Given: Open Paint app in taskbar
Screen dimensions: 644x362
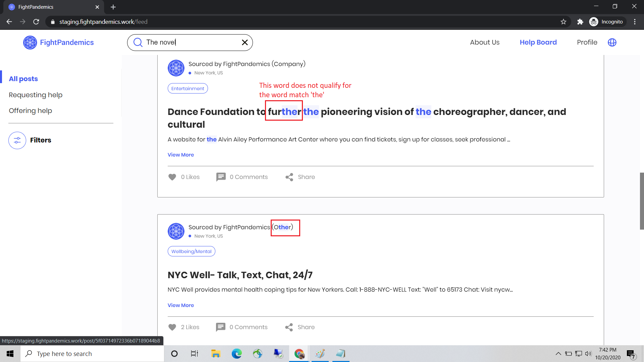Looking at the screenshot, I should (320, 354).
